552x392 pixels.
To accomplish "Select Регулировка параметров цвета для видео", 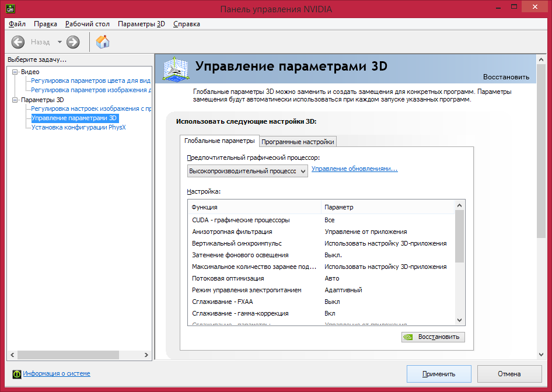I will coord(91,81).
